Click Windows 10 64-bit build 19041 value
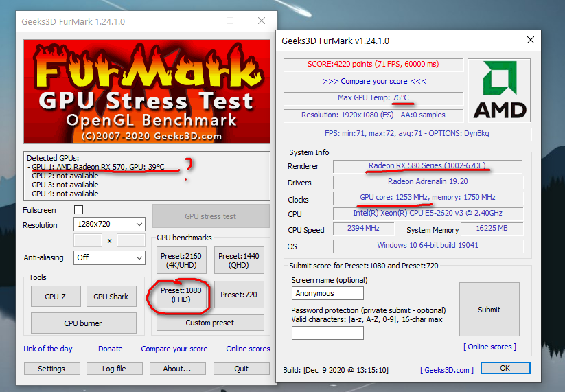Viewport: 565px width, 392px height. tap(428, 245)
